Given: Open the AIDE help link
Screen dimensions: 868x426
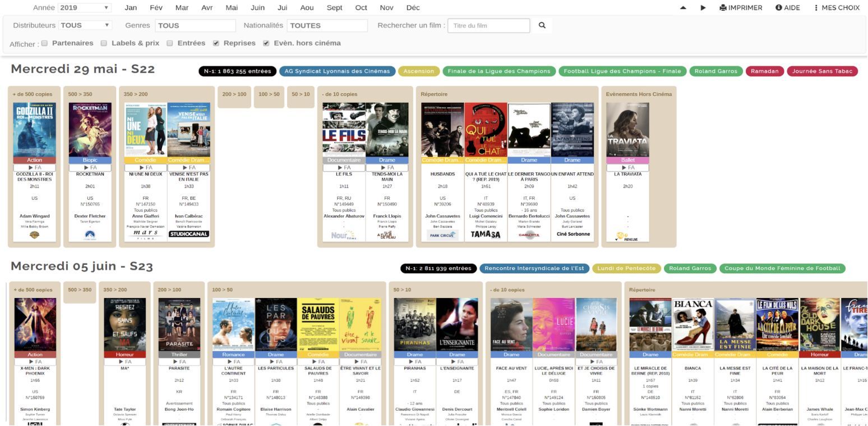Looking at the screenshot, I should pyautogui.click(x=788, y=8).
